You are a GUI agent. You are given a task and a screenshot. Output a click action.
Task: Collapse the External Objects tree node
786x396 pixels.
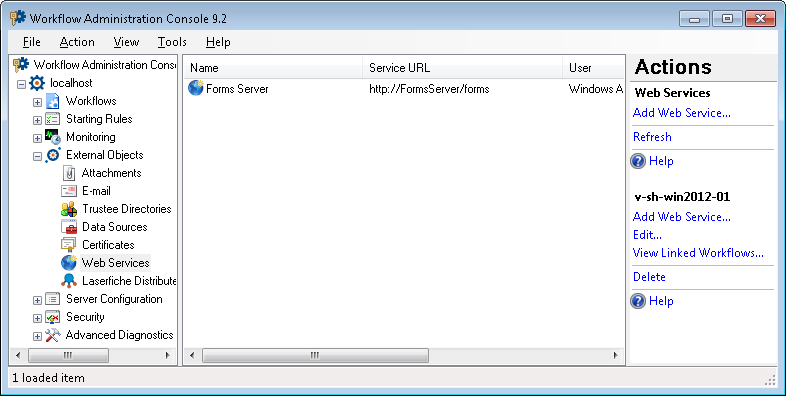coord(37,156)
